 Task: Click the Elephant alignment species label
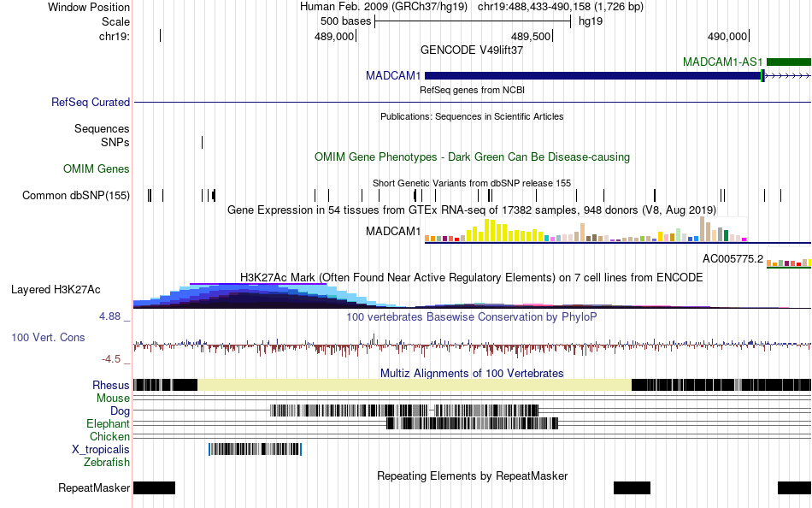(109, 424)
